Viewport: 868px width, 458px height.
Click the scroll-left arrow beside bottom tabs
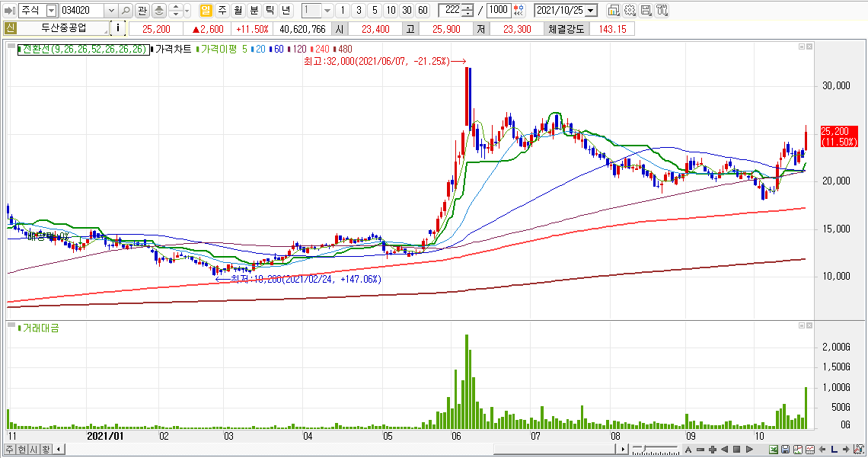point(58,449)
